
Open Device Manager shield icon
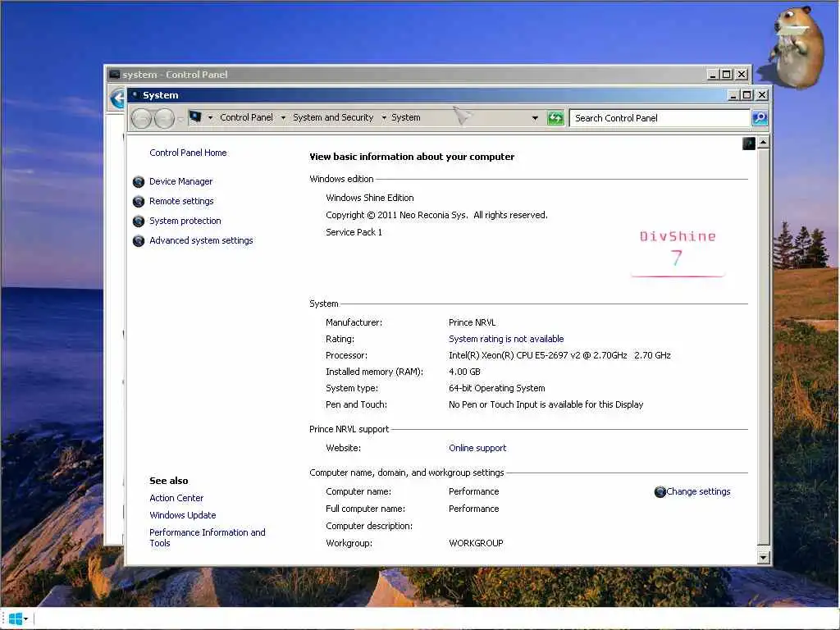pos(138,181)
